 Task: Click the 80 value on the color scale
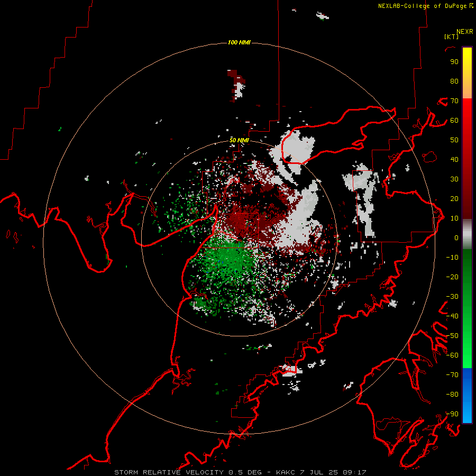click(x=454, y=81)
